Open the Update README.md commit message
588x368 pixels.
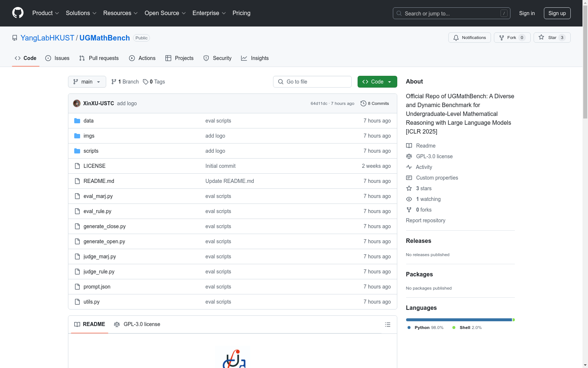[x=230, y=181]
